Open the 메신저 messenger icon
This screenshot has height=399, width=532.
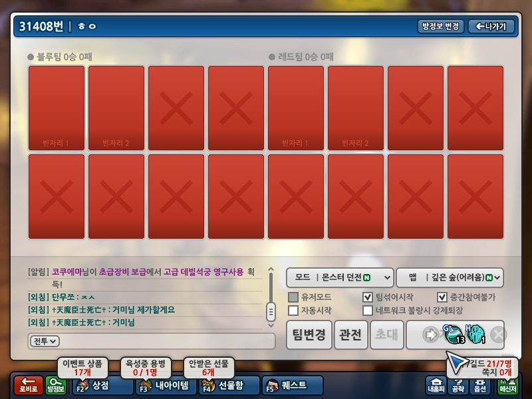coord(507,386)
